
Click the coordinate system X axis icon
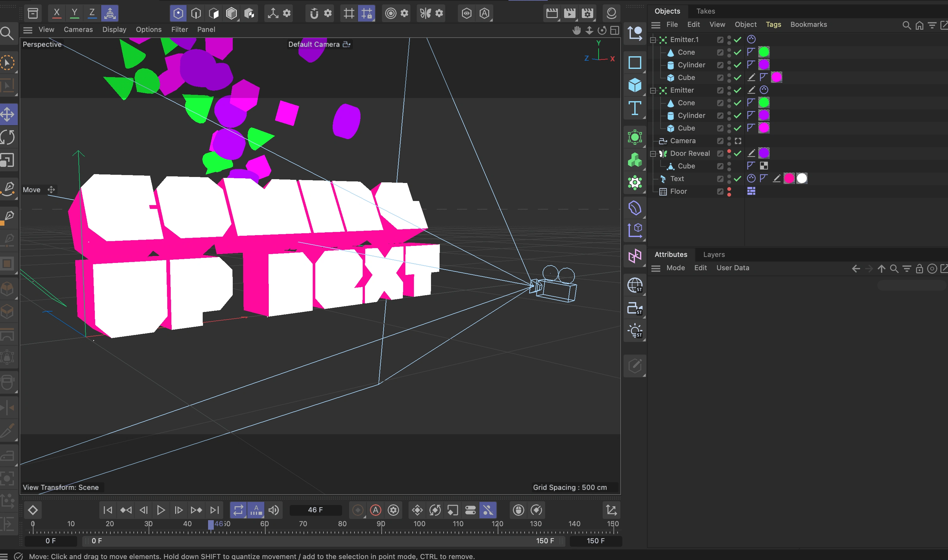(x=57, y=13)
